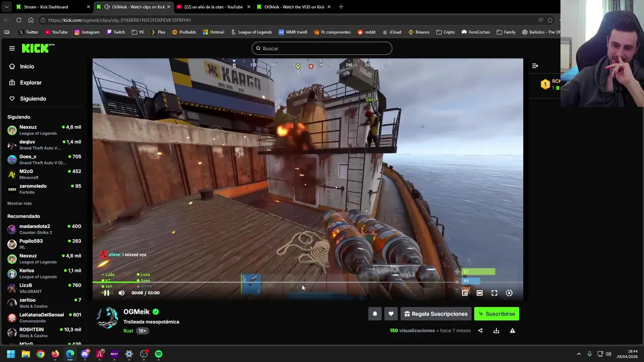Close the OGMeik clips browser tab
This screenshot has height=362, width=644.
pos(169,7)
